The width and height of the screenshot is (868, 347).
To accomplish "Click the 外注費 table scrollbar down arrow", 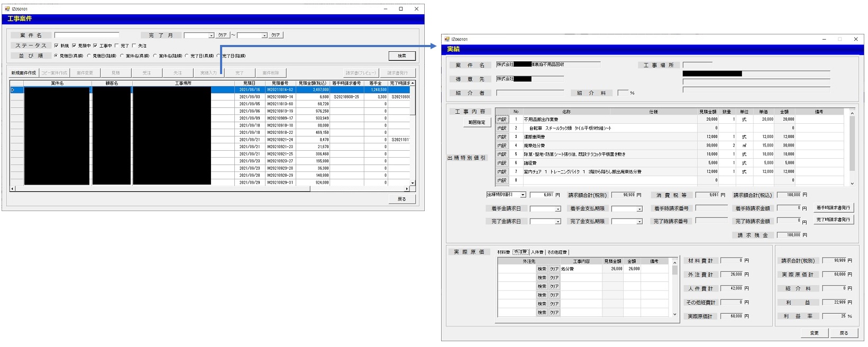I will coord(674,314).
